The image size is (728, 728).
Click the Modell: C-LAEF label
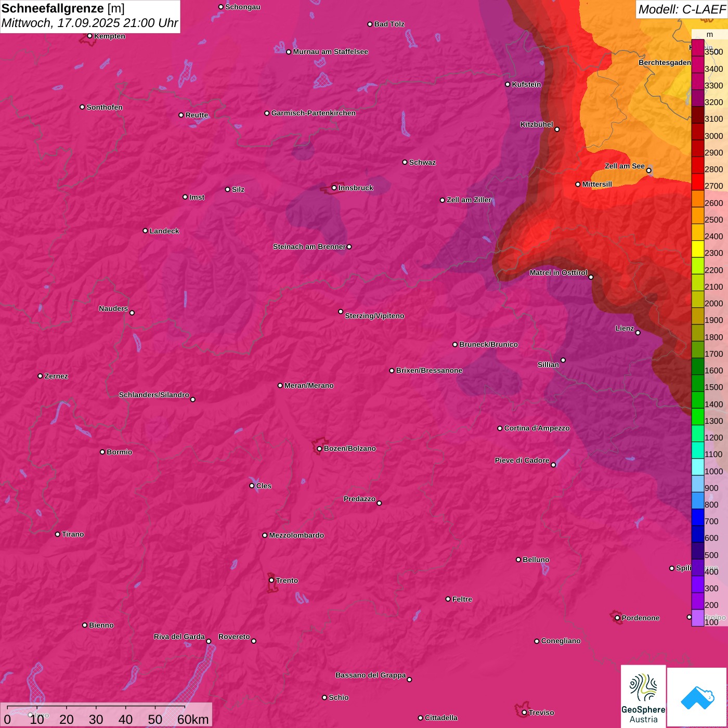click(682, 9)
